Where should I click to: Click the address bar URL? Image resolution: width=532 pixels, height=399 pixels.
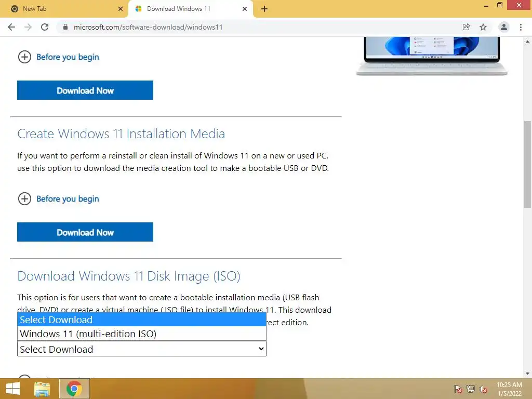(148, 27)
